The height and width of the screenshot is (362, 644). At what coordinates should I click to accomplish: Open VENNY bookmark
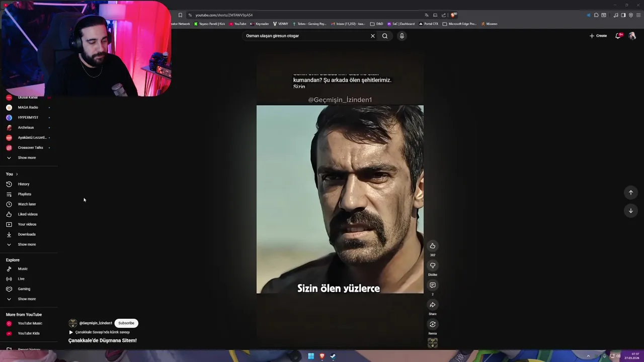[x=281, y=24]
